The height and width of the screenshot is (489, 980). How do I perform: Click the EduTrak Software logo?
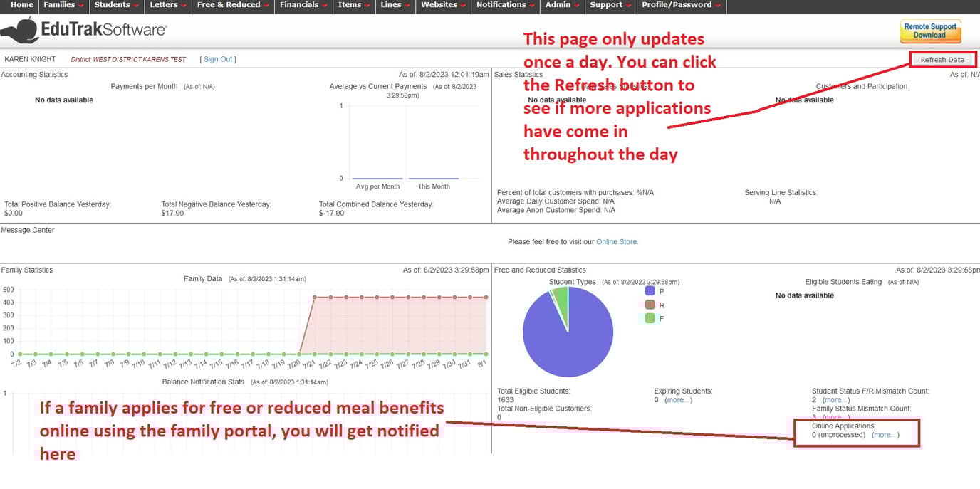click(83, 31)
